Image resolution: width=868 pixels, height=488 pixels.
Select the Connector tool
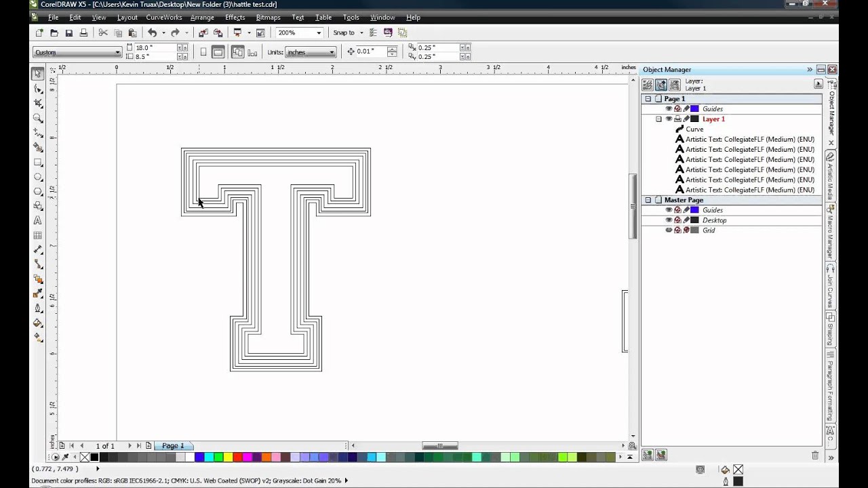[x=38, y=264]
